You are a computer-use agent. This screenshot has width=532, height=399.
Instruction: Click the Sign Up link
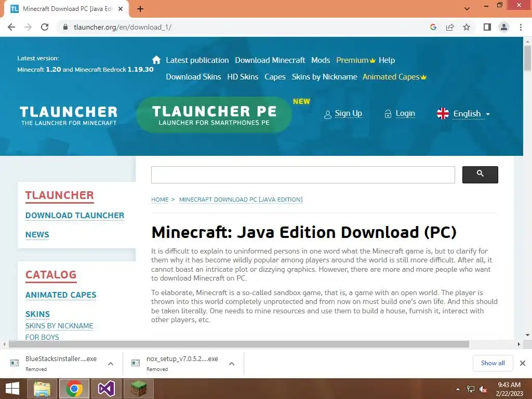(x=348, y=113)
